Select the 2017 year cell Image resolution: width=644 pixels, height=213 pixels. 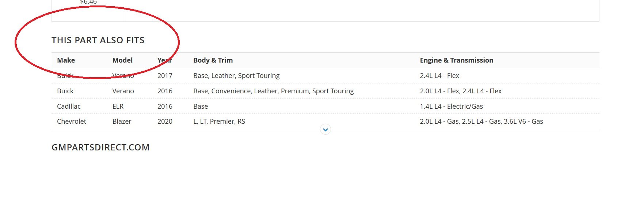(x=165, y=76)
